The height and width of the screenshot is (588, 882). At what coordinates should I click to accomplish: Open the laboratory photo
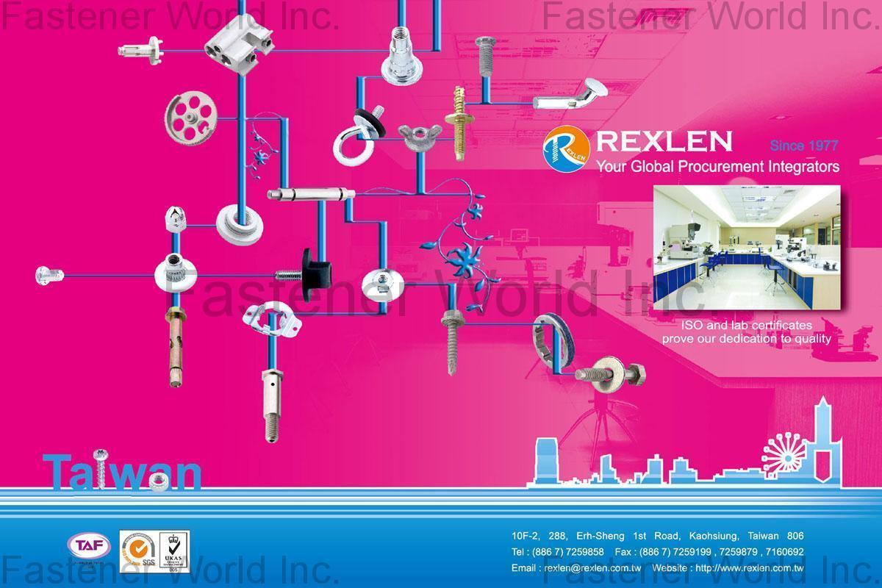click(746, 248)
